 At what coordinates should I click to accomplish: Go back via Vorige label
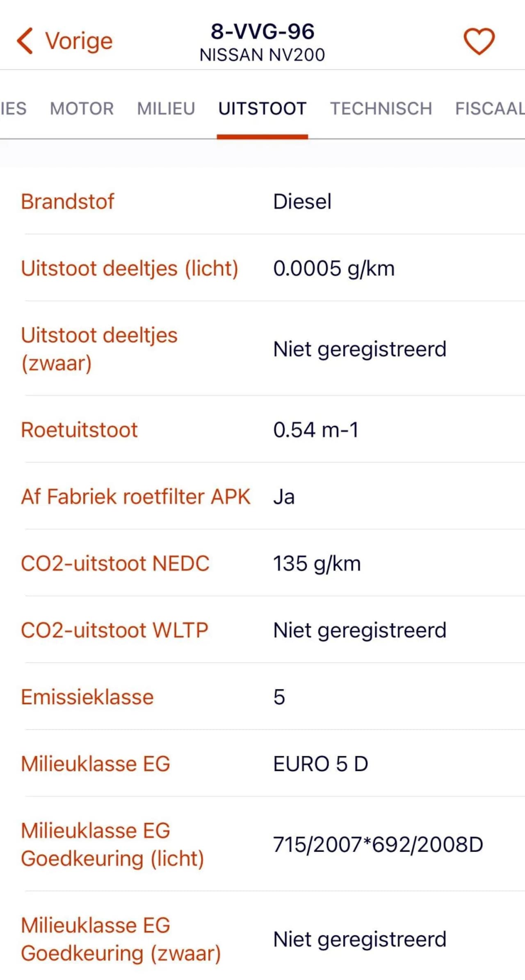(79, 41)
